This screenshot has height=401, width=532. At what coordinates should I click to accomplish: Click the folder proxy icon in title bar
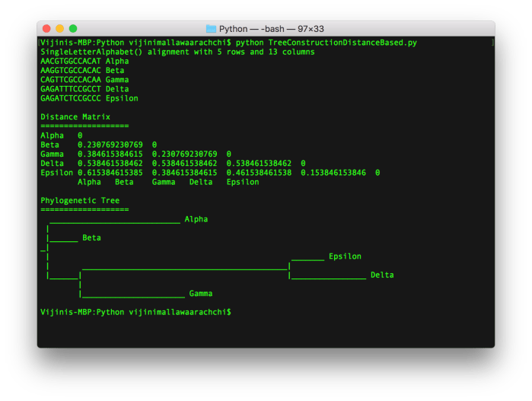tap(211, 29)
